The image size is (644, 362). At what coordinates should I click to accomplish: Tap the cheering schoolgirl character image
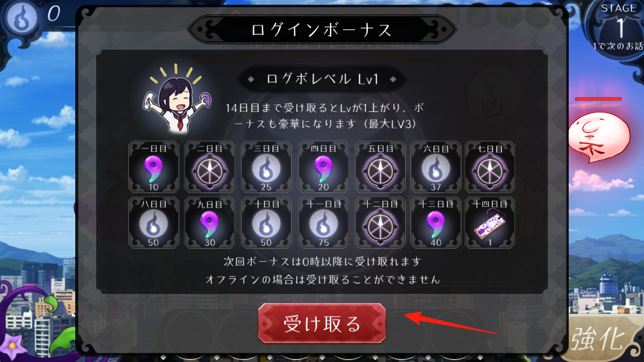[x=177, y=99]
